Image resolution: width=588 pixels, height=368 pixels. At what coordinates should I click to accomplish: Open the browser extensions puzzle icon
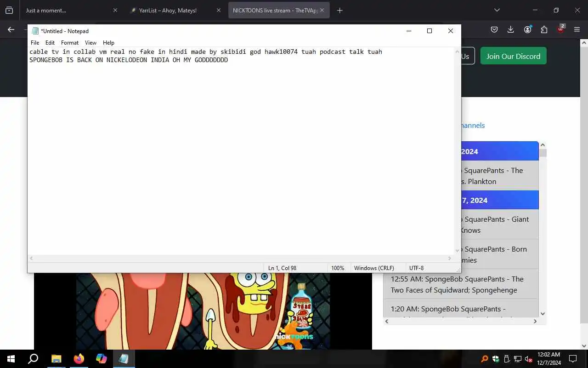click(544, 29)
